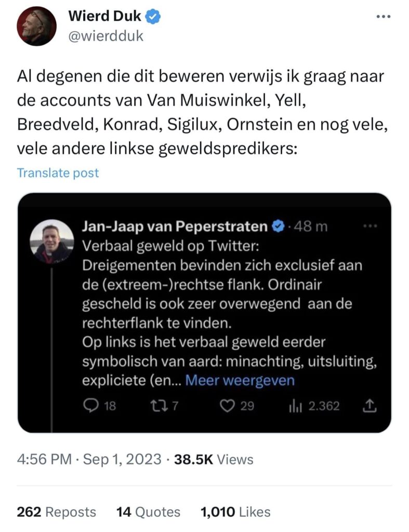Image resolution: width=409 pixels, height=532 pixels.
Task: Open the three-dot menu on Wierd Duk's post
Action: pyautogui.click(x=384, y=16)
